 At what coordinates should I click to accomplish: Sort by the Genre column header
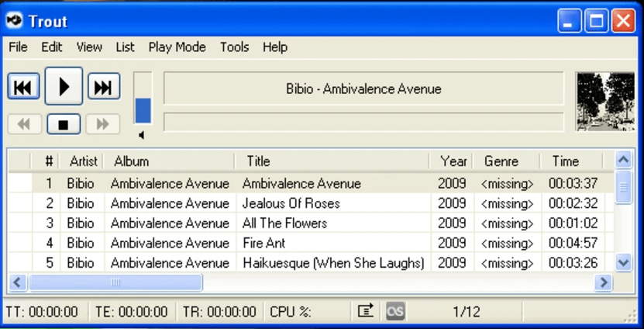(x=506, y=161)
